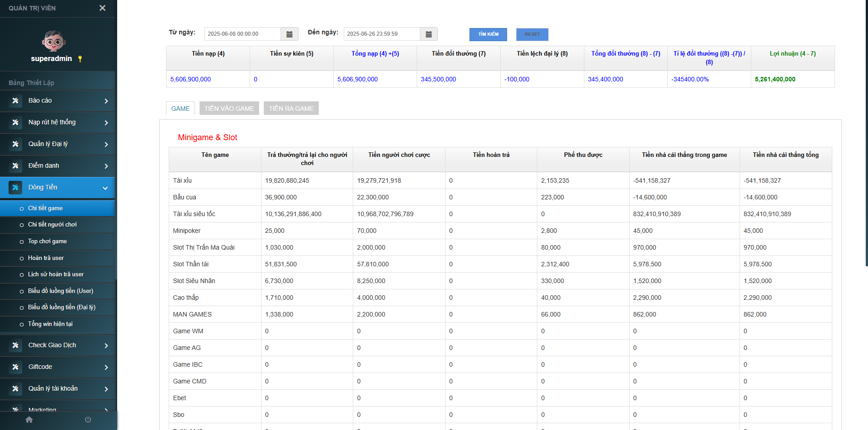The image size is (868, 430).
Task: Expand the Nạp rút hệ thống chevron
Action: (x=106, y=123)
